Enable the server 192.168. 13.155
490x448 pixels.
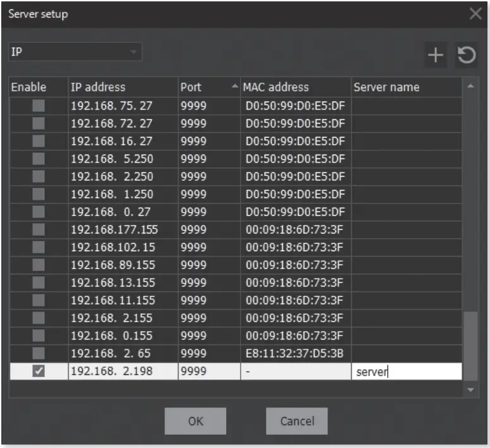(x=39, y=283)
